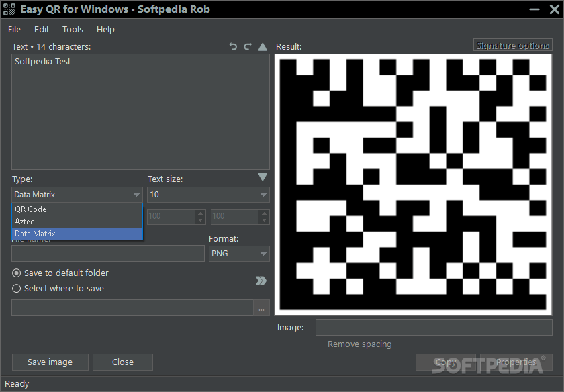This screenshot has width=564, height=392.
Task: Click the Signature options button
Action: click(x=512, y=46)
